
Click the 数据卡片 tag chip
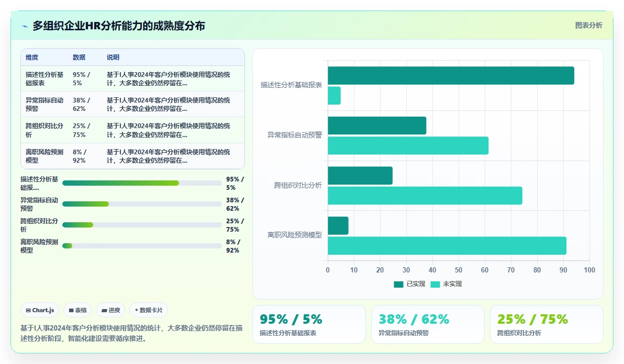[x=149, y=310]
